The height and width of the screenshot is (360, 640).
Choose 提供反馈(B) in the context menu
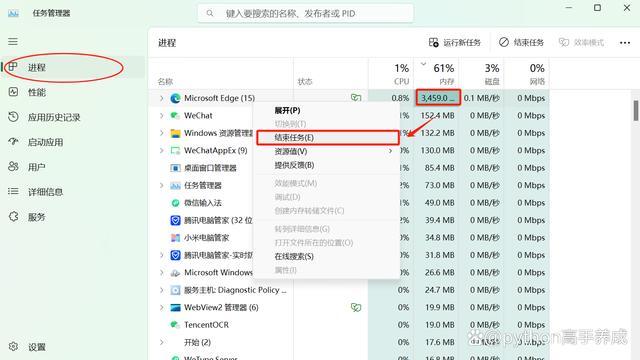[x=294, y=165]
